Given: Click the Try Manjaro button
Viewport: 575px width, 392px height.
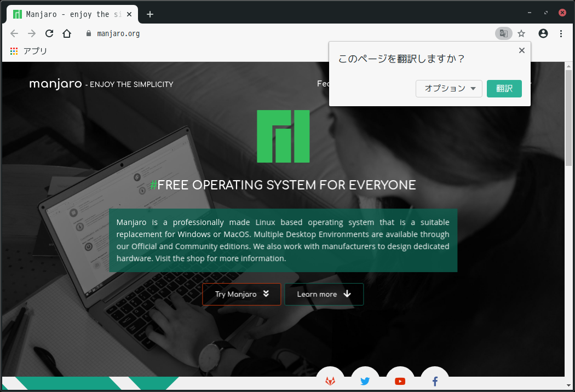Looking at the screenshot, I should coord(242,294).
